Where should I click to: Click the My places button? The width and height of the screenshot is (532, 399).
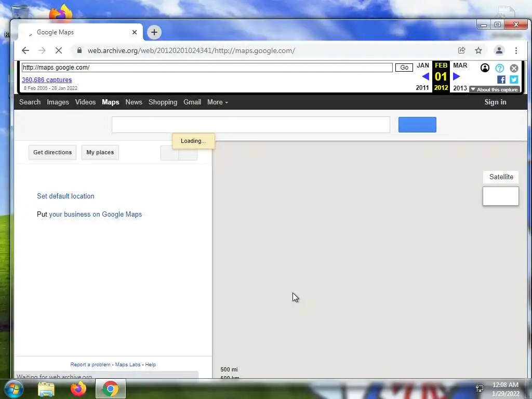pyautogui.click(x=100, y=152)
